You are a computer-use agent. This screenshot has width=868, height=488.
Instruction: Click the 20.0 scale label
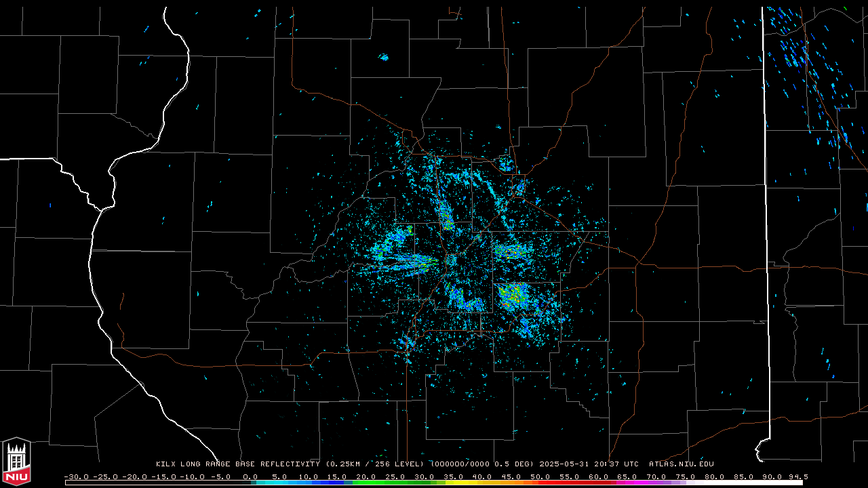(x=366, y=476)
